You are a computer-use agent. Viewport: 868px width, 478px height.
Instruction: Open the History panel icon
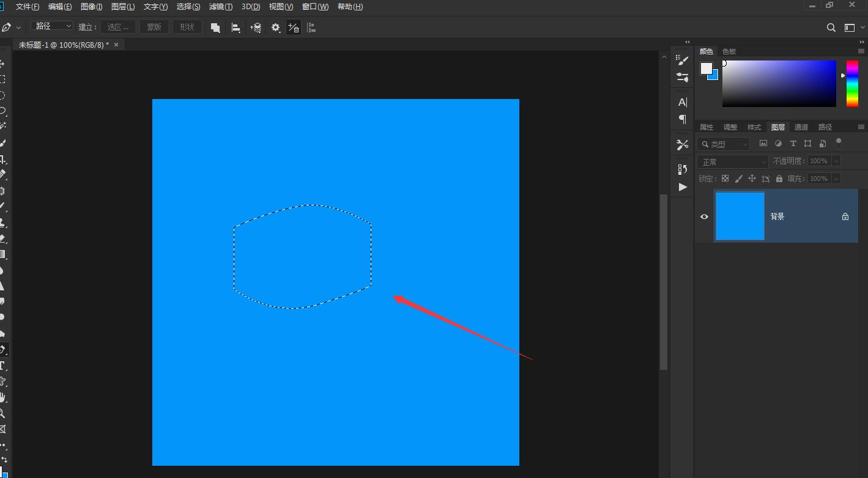(x=683, y=169)
